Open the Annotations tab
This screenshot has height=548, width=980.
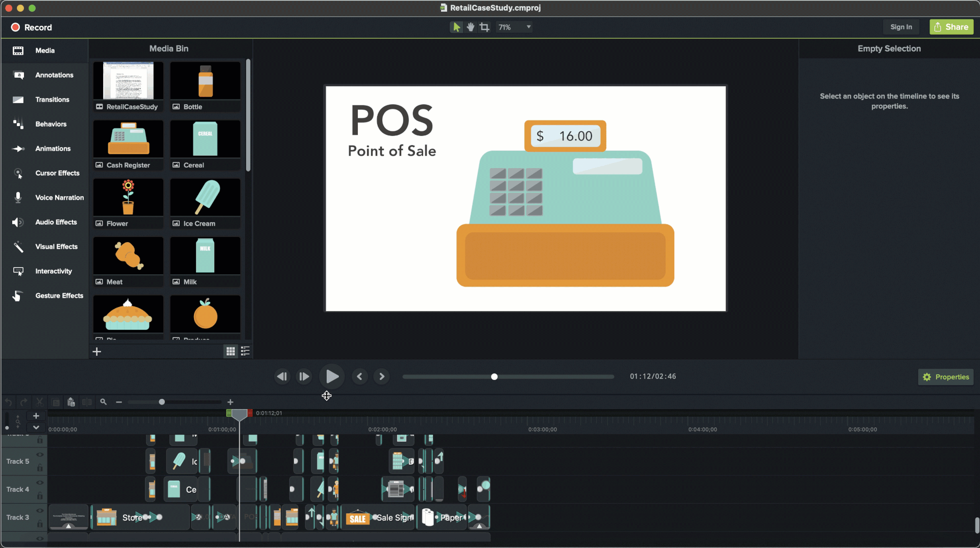(45, 75)
